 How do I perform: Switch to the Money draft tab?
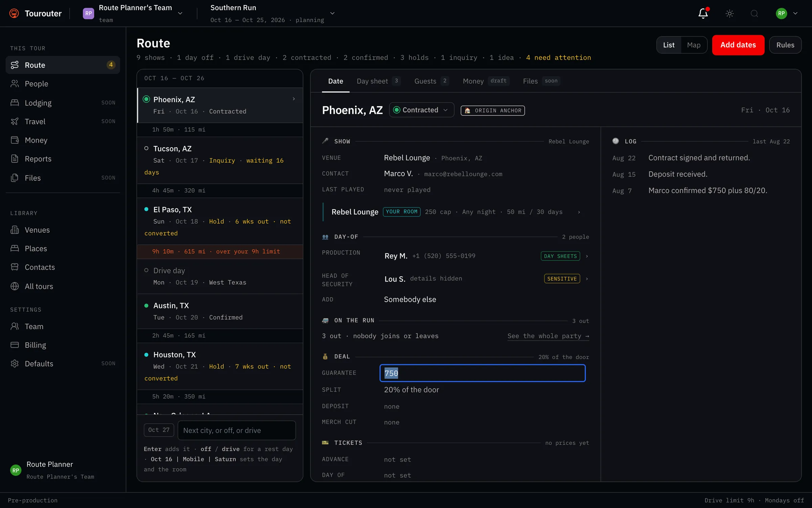click(486, 81)
